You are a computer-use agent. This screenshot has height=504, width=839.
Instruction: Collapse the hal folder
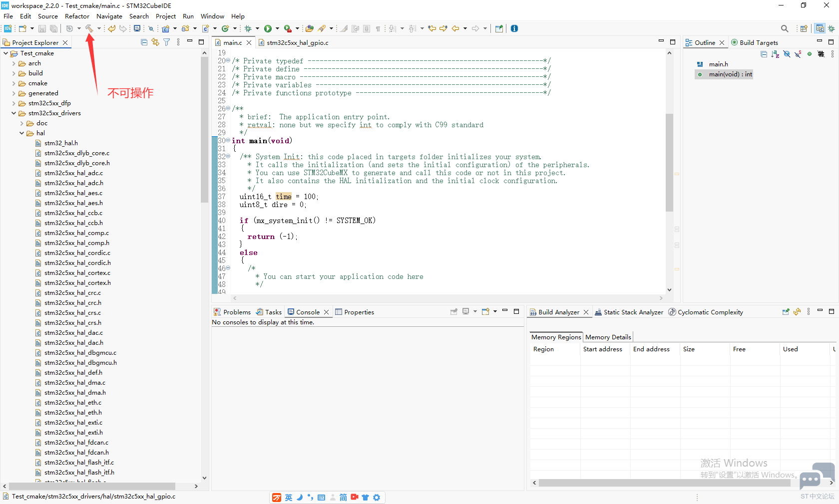point(22,133)
